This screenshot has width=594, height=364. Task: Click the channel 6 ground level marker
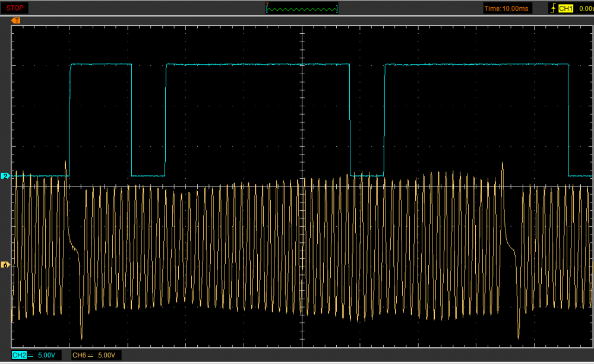point(5,265)
